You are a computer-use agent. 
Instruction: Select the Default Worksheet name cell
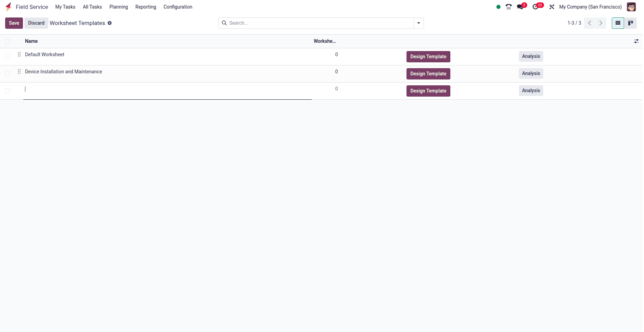tap(45, 54)
